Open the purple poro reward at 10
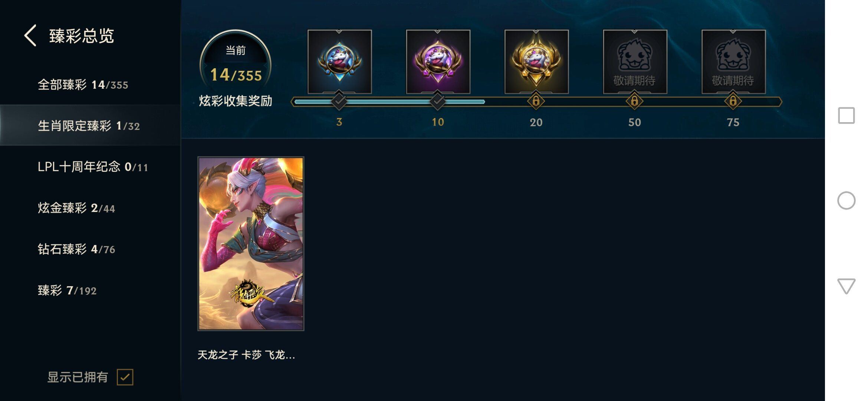The width and height of the screenshot is (868, 401). coord(438,62)
